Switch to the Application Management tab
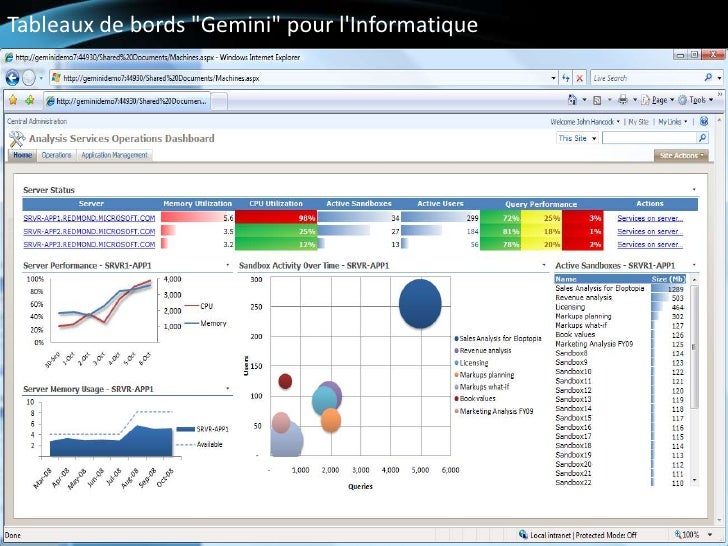Viewport: 728px width, 546px height. click(x=114, y=155)
